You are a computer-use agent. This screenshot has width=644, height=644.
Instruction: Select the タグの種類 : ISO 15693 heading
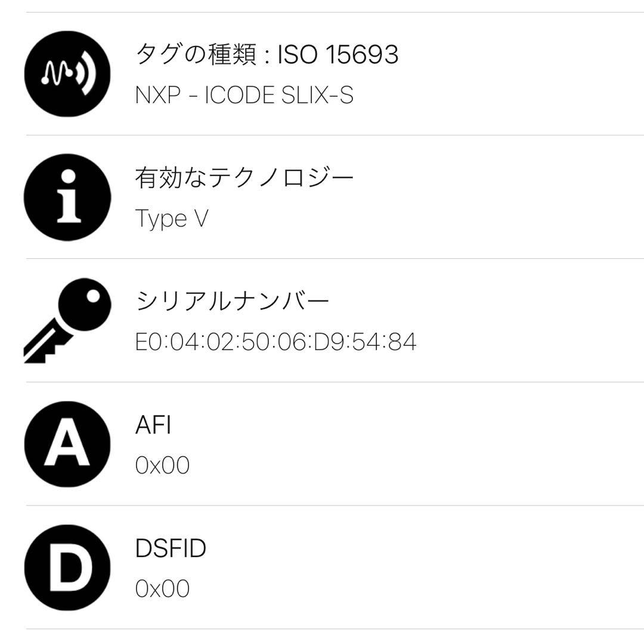(267, 55)
